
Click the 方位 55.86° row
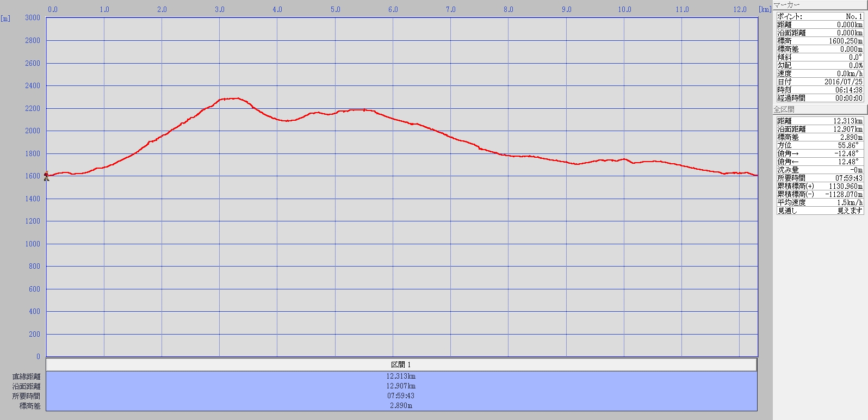pos(820,145)
